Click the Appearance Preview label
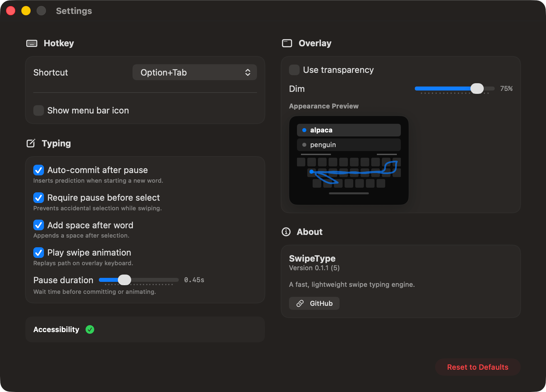 coord(324,106)
